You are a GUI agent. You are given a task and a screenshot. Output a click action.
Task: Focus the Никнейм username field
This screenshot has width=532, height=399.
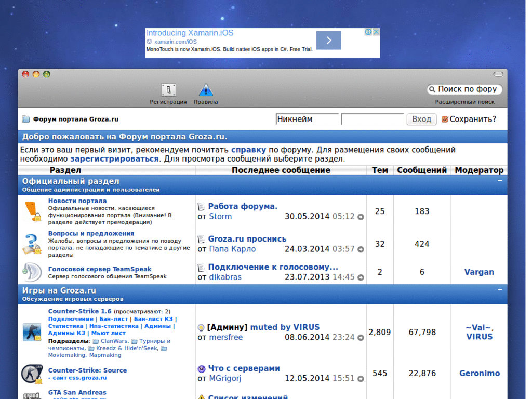tap(307, 119)
